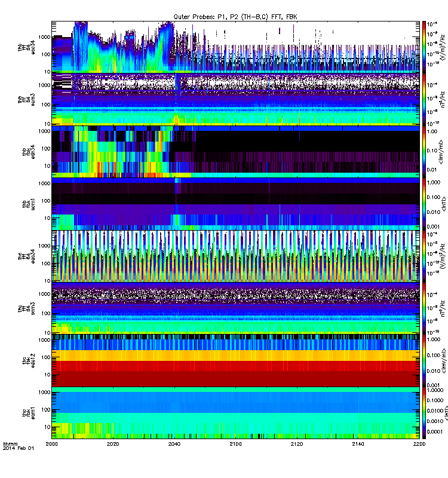Click '1000' frequency tick of thb eac34 panel
The height and width of the screenshot is (478, 448).
[x=44, y=37]
